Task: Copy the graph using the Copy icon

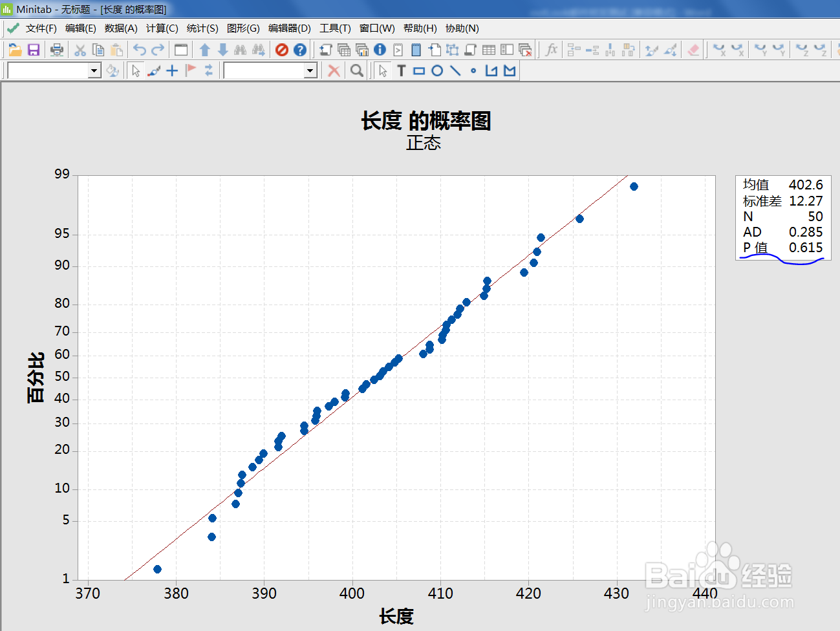Action: tap(98, 50)
